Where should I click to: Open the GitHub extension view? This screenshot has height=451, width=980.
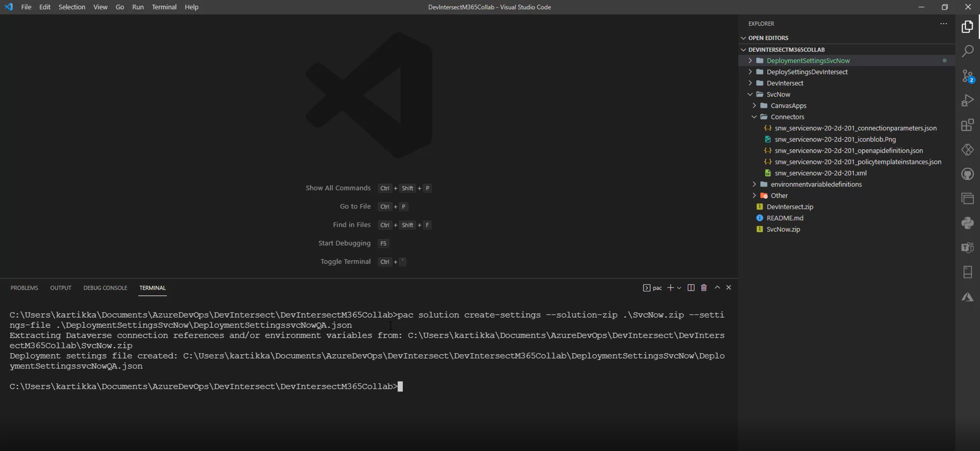967,174
